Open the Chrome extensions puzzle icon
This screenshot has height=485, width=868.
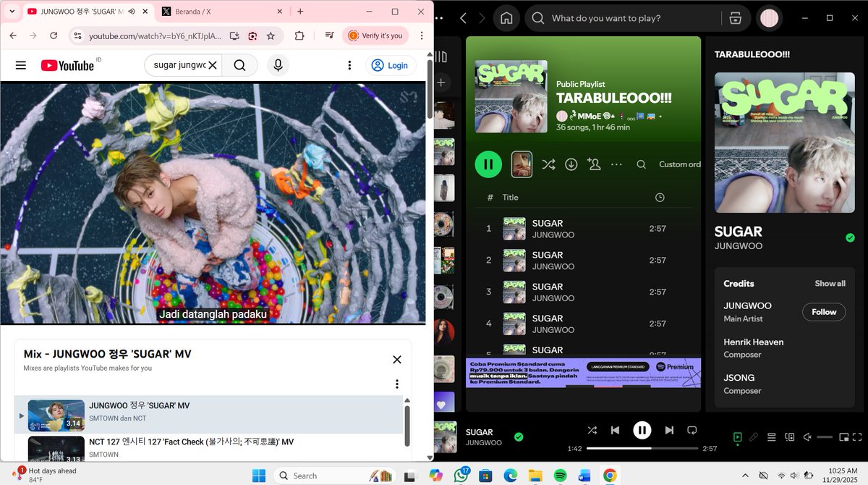coord(299,35)
